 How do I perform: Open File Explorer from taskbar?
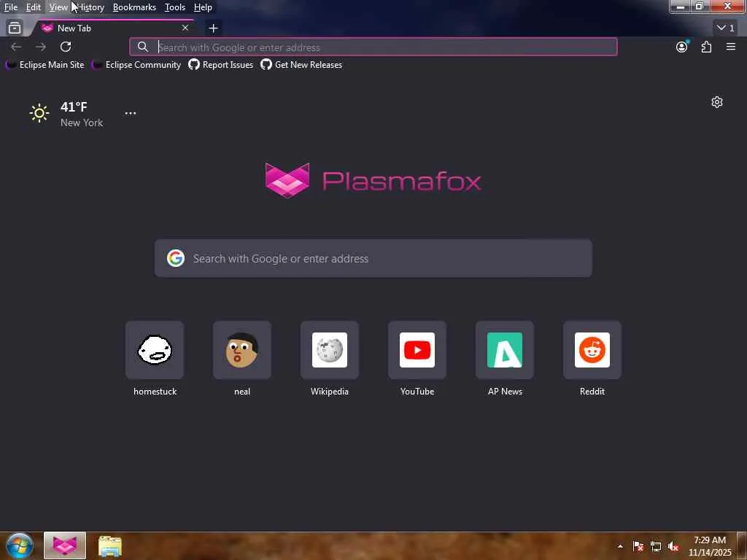(x=110, y=545)
